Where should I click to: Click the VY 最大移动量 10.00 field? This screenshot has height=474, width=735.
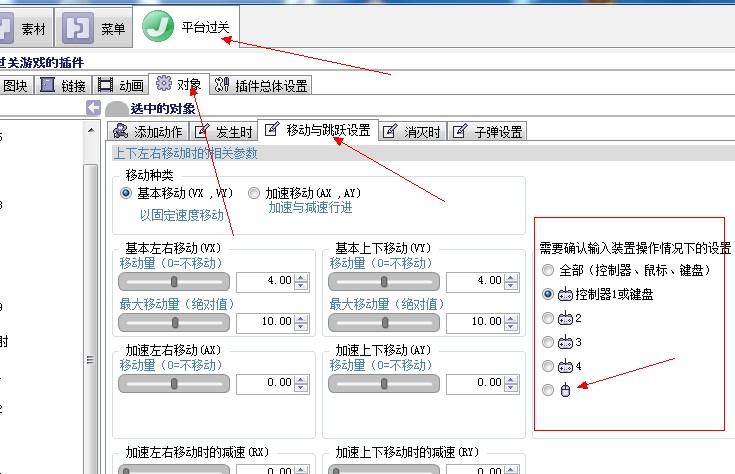click(x=475, y=322)
